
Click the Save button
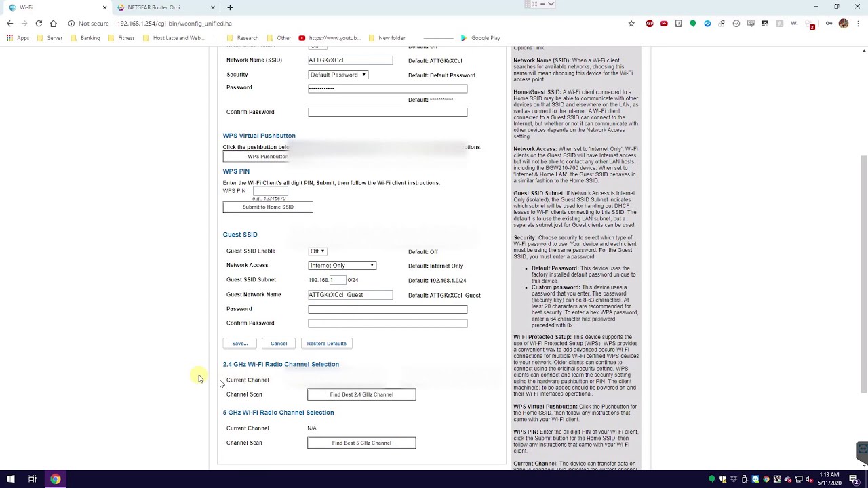tap(240, 344)
